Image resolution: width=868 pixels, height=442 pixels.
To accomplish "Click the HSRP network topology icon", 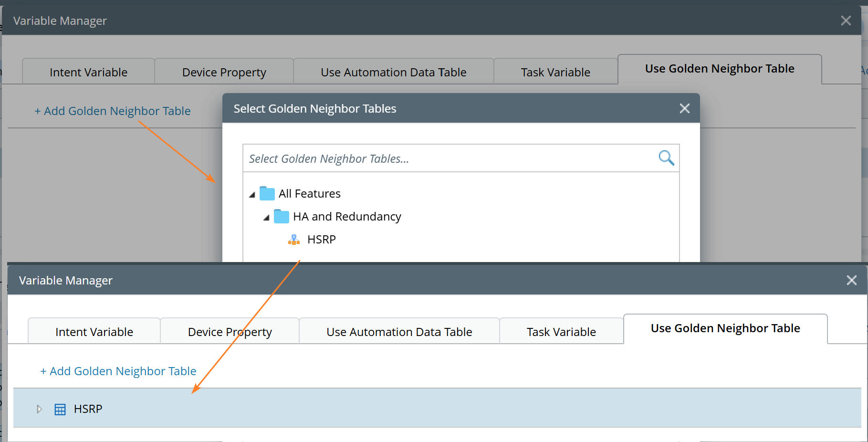I will coord(294,240).
